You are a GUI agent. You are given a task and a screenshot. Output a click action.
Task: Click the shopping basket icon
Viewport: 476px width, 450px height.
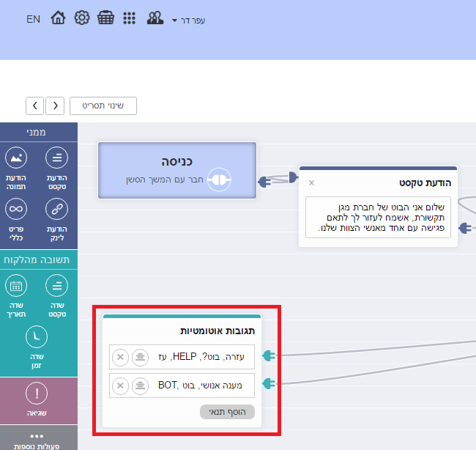click(105, 19)
